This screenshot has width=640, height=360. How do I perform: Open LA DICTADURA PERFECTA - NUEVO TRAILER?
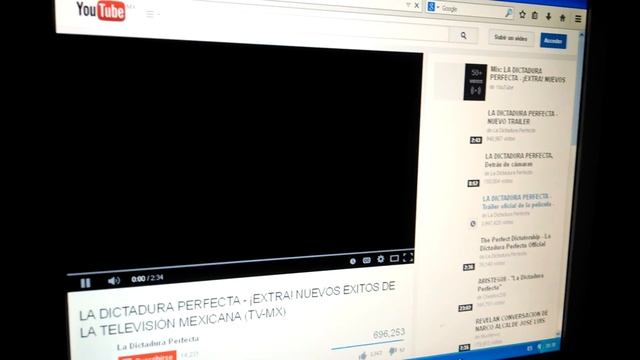coord(522,117)
